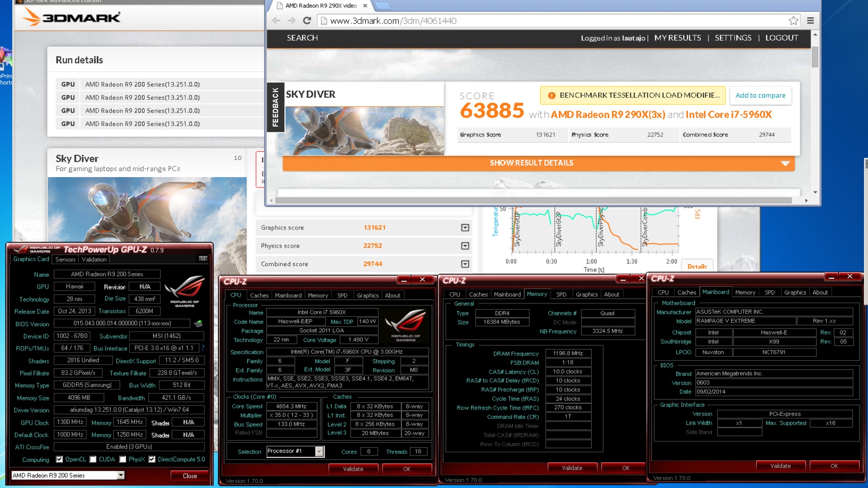Reload the 3dmark.com page
This screenshot has height=488, width=868.
[307, 21]
